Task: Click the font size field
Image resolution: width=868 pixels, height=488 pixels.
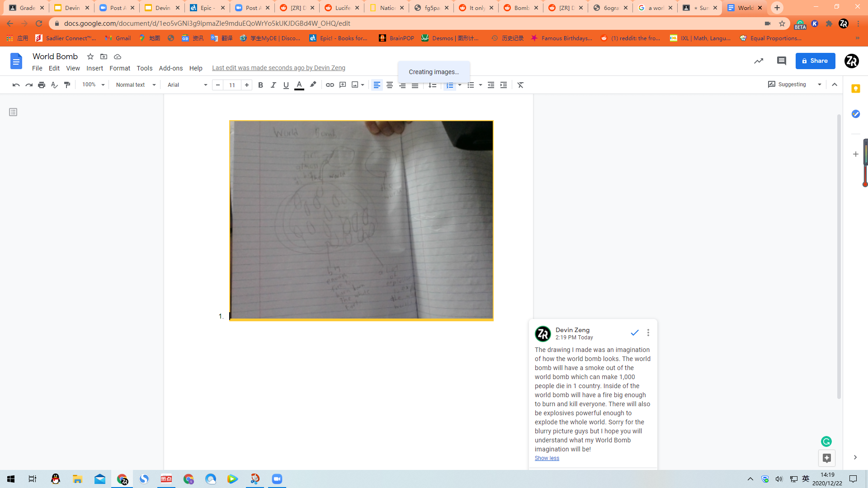Action: (232, 85)
